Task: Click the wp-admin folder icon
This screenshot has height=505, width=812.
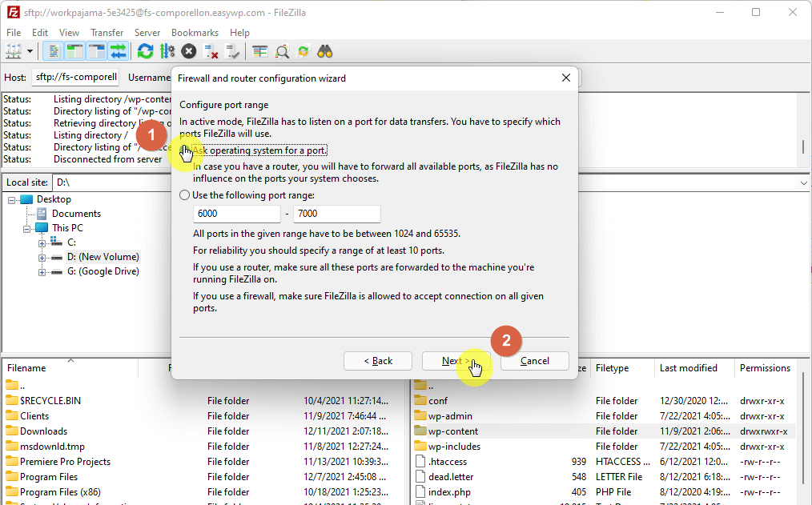Action: click(420, 416)
